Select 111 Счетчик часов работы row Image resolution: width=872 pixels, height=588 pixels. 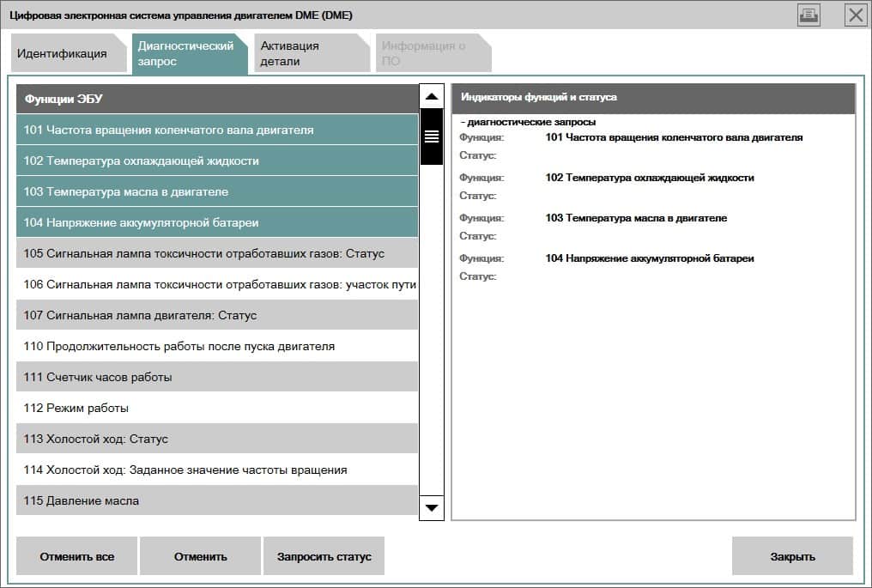217,377
